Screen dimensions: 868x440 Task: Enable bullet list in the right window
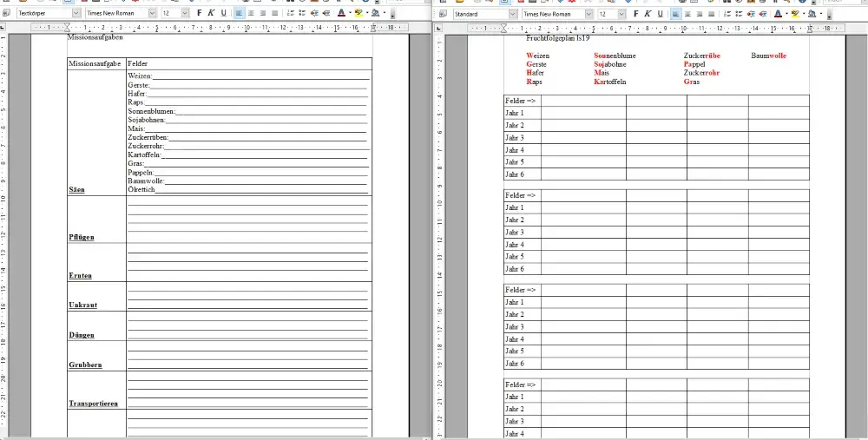[740, 14]
